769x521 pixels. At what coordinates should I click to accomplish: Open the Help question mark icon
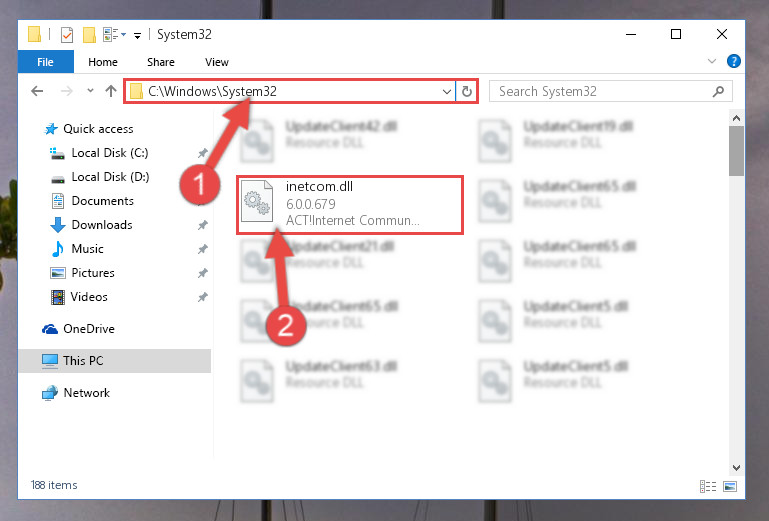pos(734,61)
